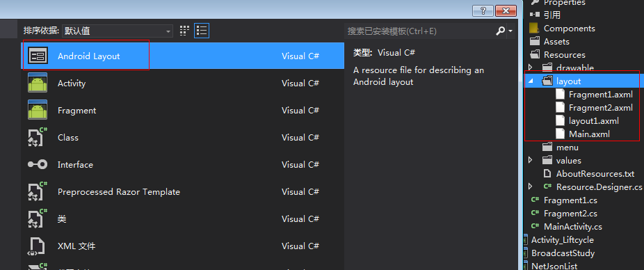644x270 pixels.
Task: Pick the Fragment template icon
Action: 38,110
